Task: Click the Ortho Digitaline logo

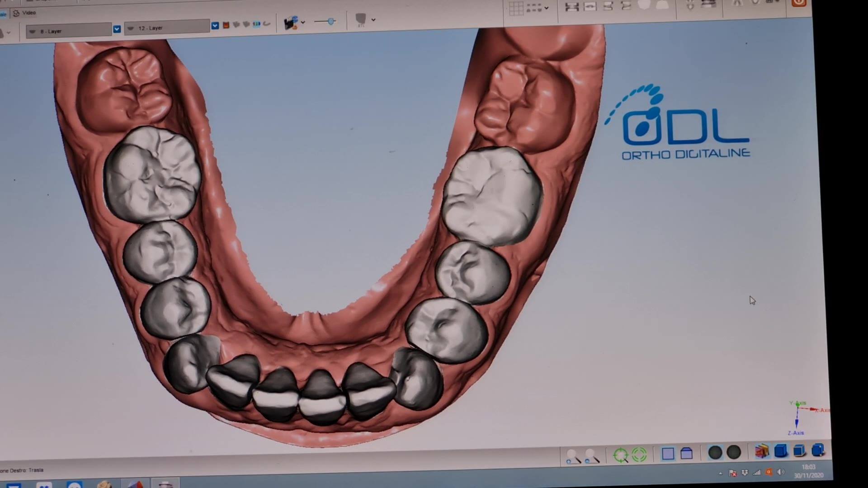Action: (678, 122)
